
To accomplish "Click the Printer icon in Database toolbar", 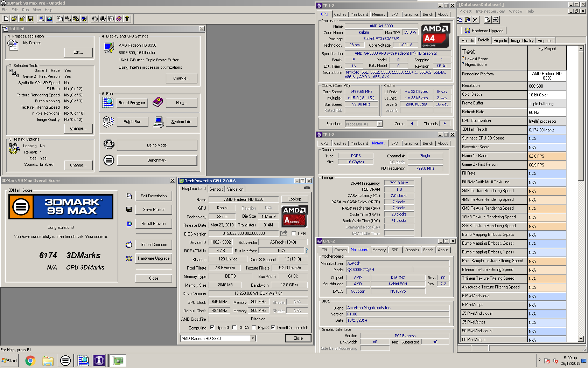I will click(496, 20).
